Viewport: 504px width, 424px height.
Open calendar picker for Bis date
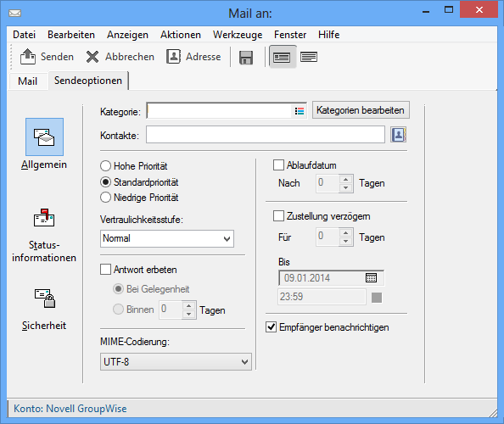(x=372, y=277)
